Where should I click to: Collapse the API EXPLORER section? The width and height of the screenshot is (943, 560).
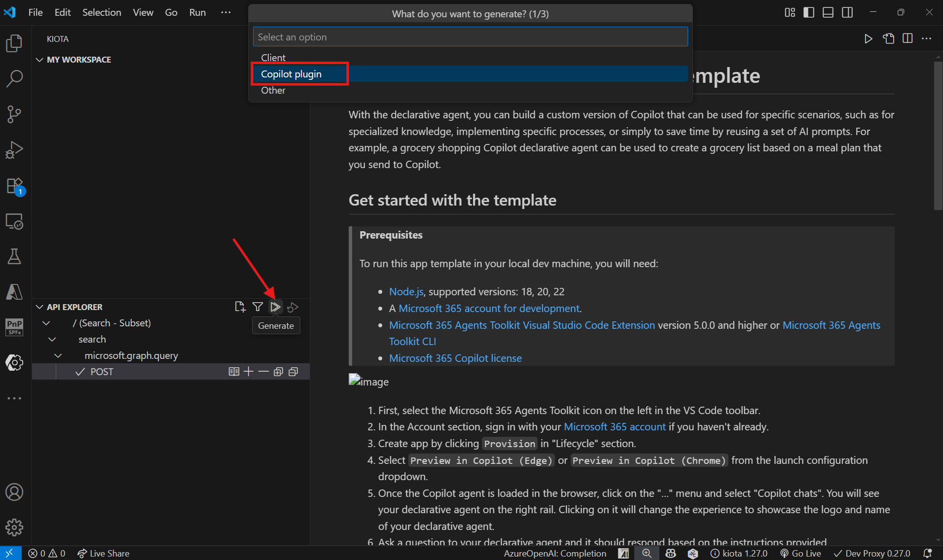(39, 307)
